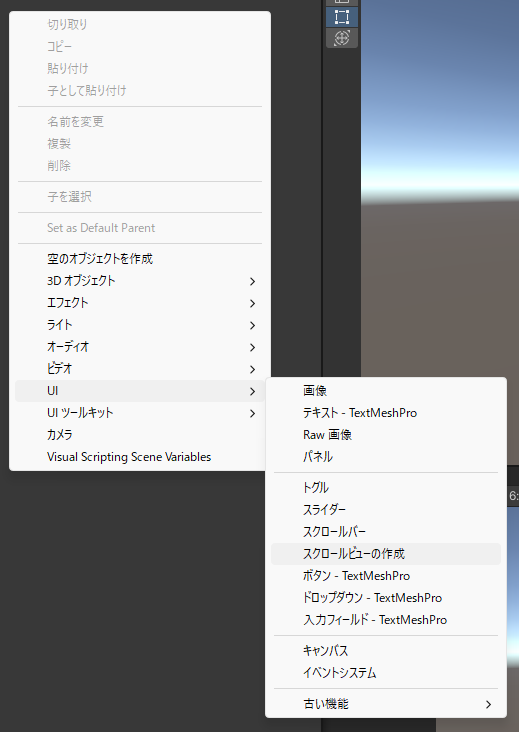The height and width of the screenshot is (732, 519).
Task: Choose カメラ from the context menu
Action: [140, 435]
